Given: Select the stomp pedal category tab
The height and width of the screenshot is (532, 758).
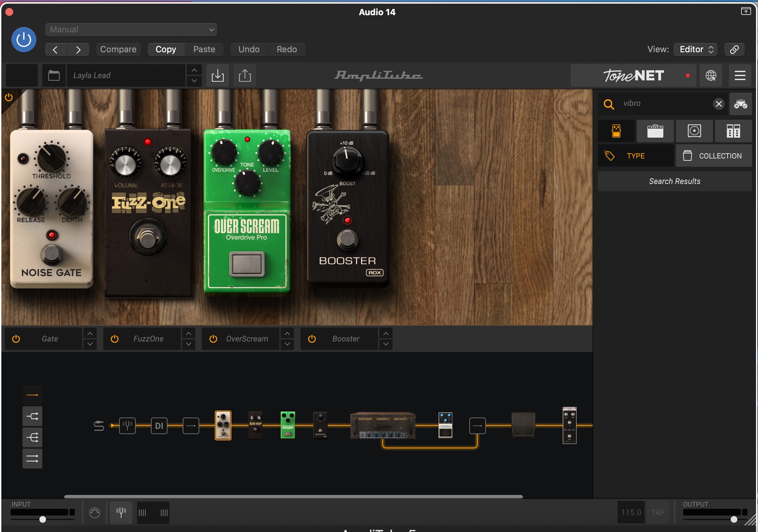Looking at the screenshot, I should [x=616, y=131].
